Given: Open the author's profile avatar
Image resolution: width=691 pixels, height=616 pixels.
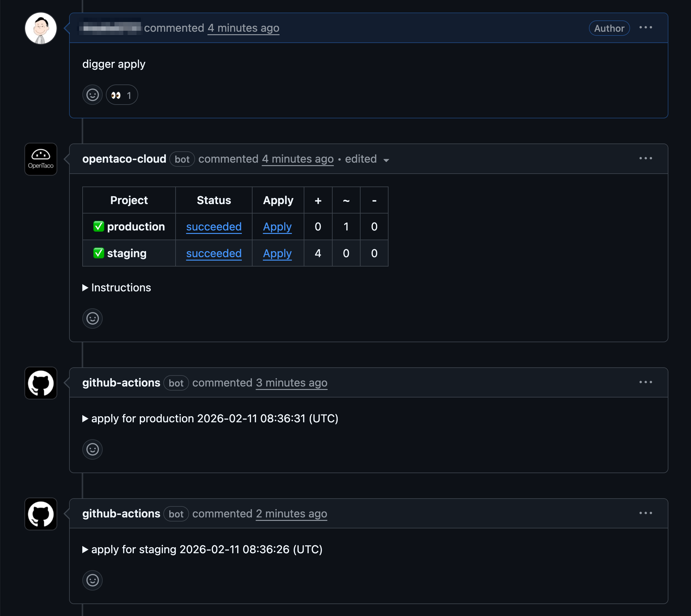Looking at the screenshot, I should 40,28.
